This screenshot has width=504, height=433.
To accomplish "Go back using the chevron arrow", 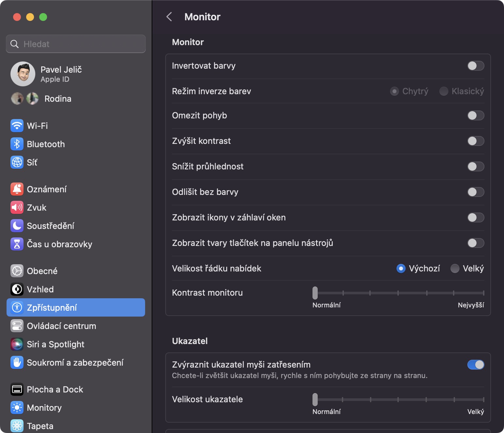I will click(169, 17).
